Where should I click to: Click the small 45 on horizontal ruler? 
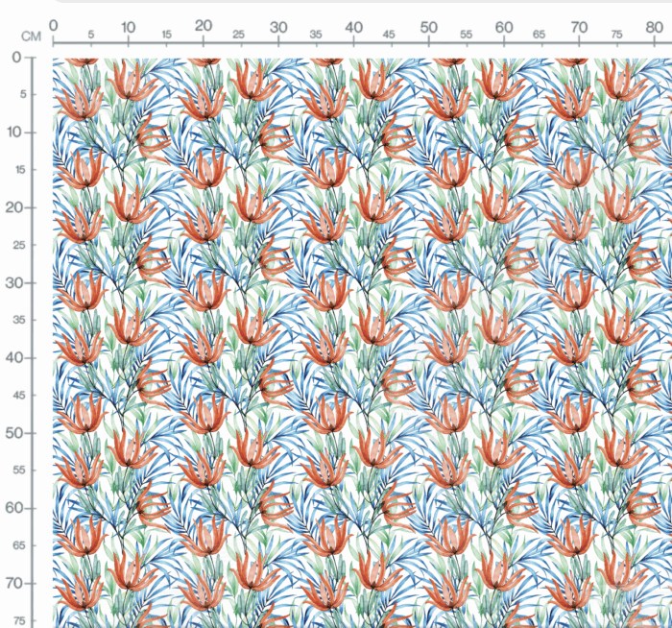point(389,35)
